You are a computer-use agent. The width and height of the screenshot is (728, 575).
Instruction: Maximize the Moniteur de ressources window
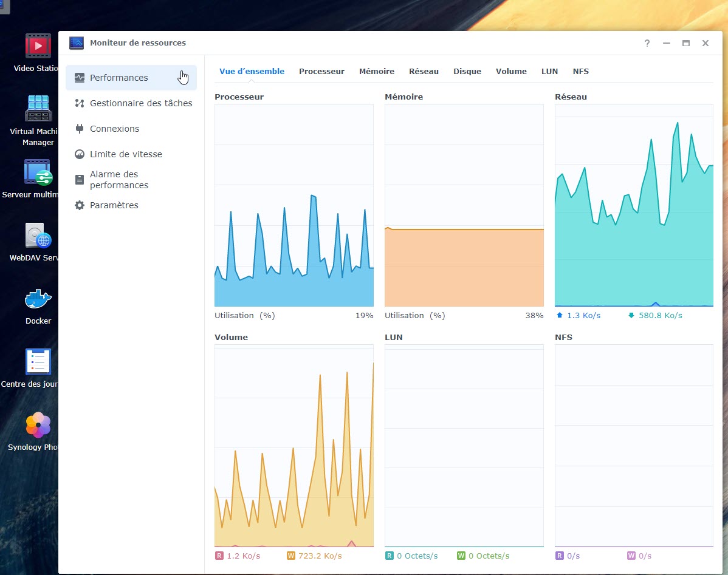click(686, 43)
